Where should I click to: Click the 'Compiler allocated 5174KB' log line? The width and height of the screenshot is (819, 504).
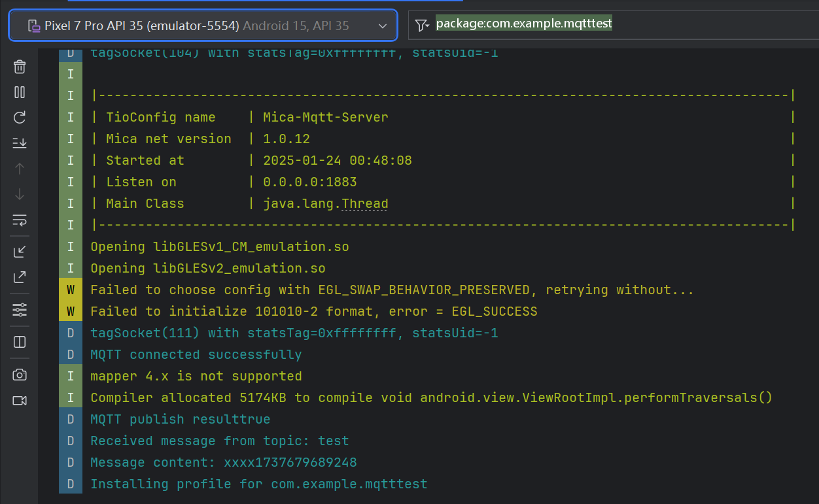click(x=432, y=398)
